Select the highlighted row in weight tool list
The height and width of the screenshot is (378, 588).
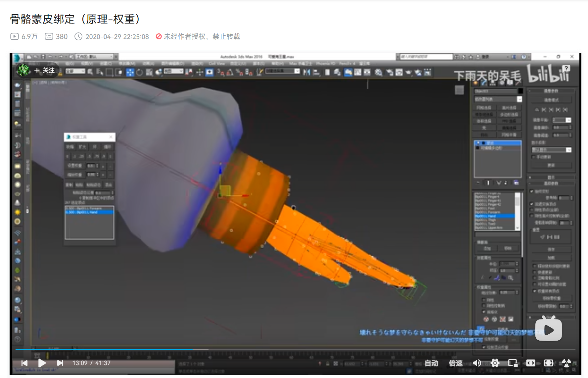tap(89, 212)
